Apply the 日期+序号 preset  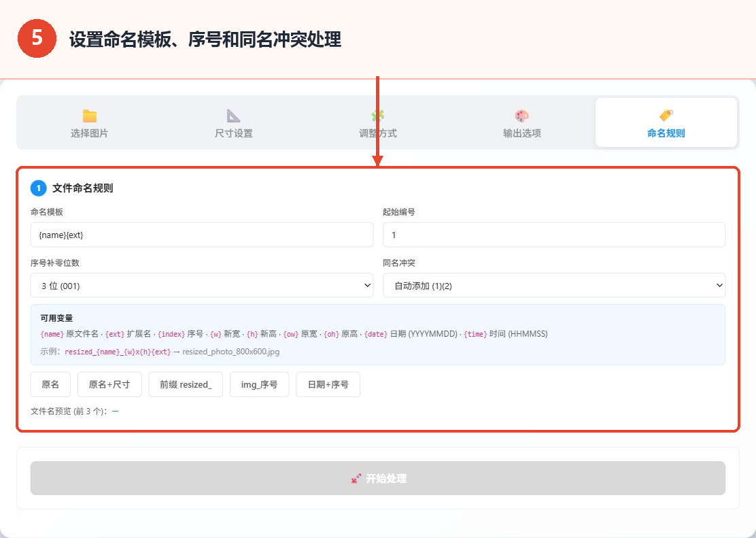tap(328, 384)
